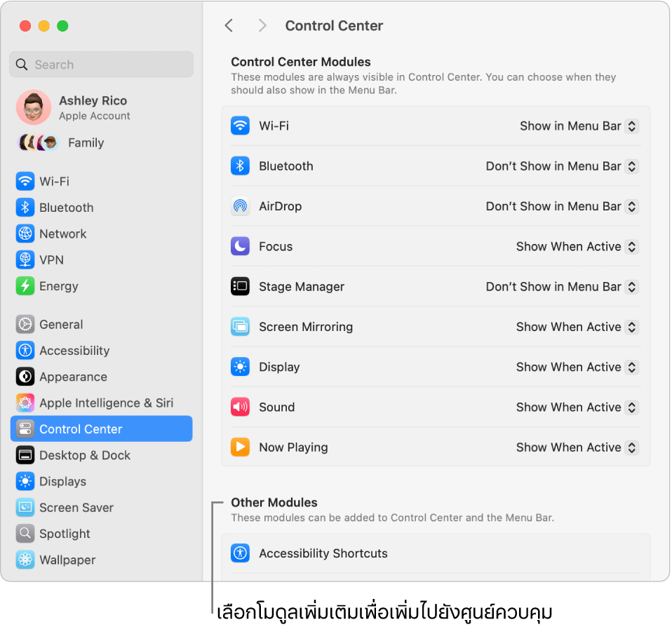Image resolution: width=672 pixels, height=634 pixels.
Task: Click the AirDrop module icon
Action: click(240, 206)
